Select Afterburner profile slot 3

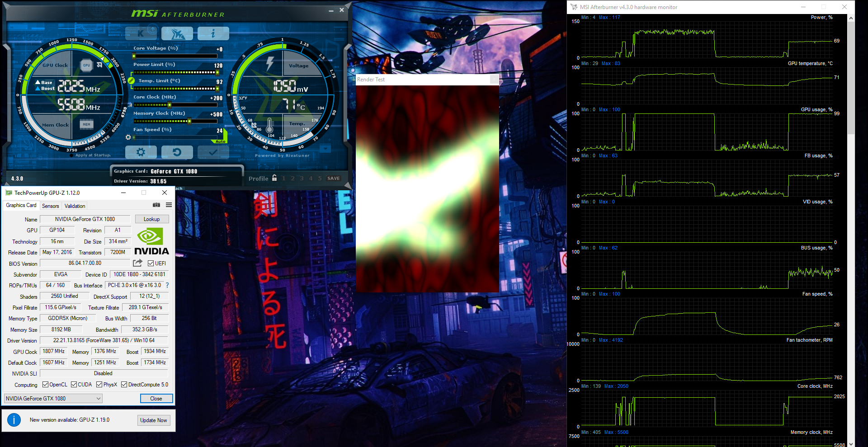coord(302,179)
